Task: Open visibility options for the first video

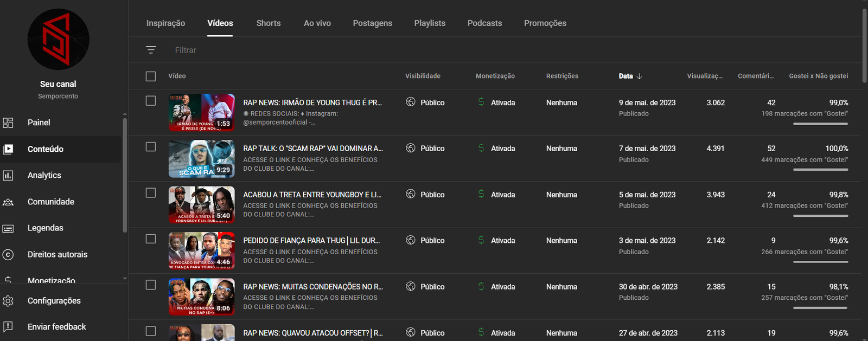Action: pos(425,102)
